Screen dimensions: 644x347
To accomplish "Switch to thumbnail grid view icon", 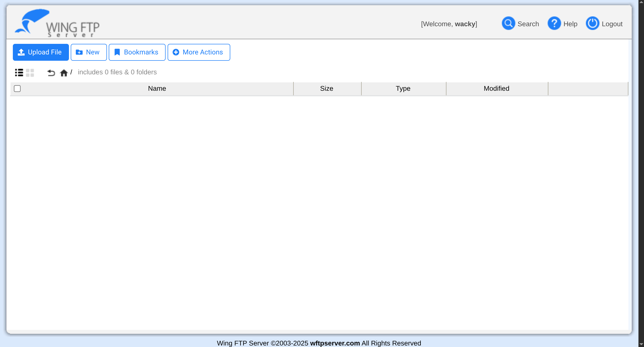I will tap(30, 73).
